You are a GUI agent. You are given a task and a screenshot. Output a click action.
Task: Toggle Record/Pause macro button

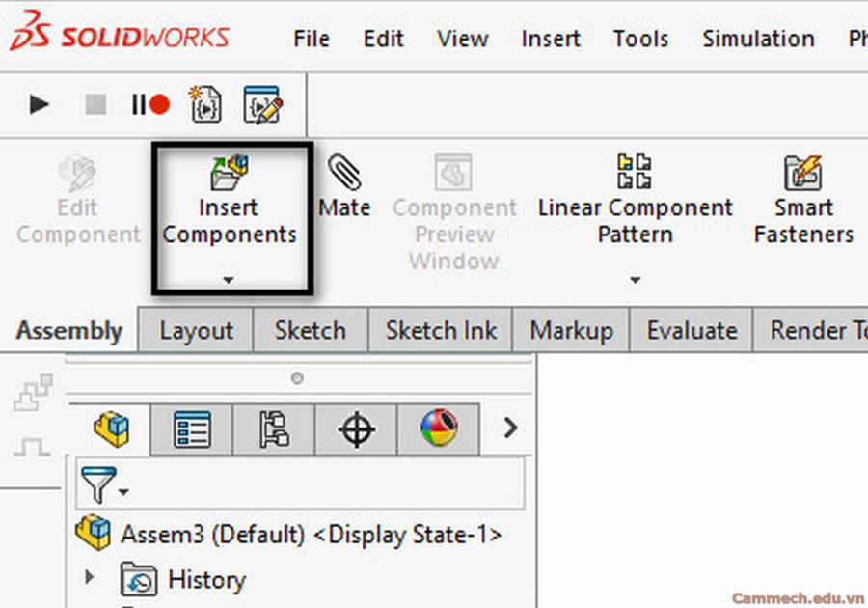150,104
